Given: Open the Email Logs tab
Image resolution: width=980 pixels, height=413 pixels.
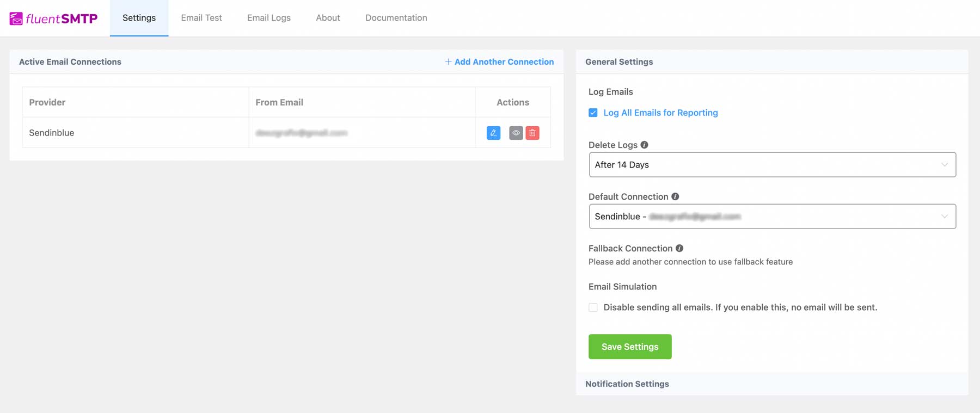Looking at the screenshot, I should click(x=269, y=18).
